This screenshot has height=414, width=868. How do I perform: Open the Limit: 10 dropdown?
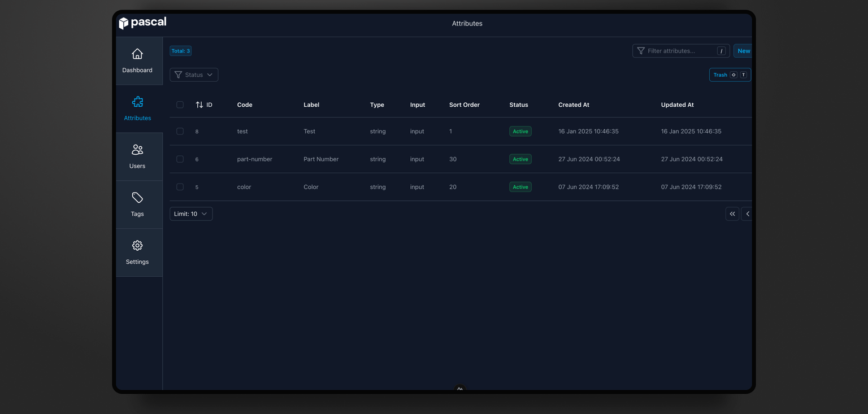pos(191,214)
